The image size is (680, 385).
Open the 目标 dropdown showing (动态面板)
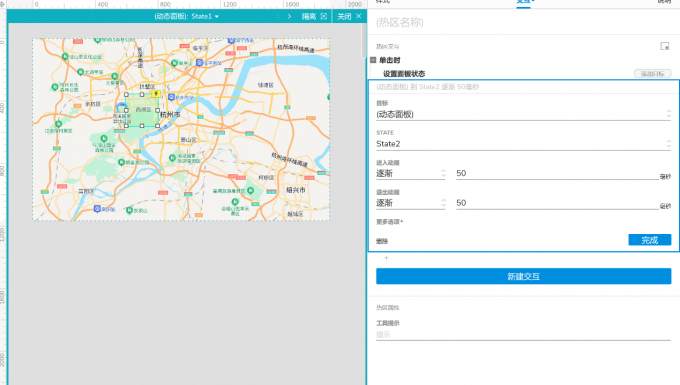pyautogui.click(x=523, y=114)
